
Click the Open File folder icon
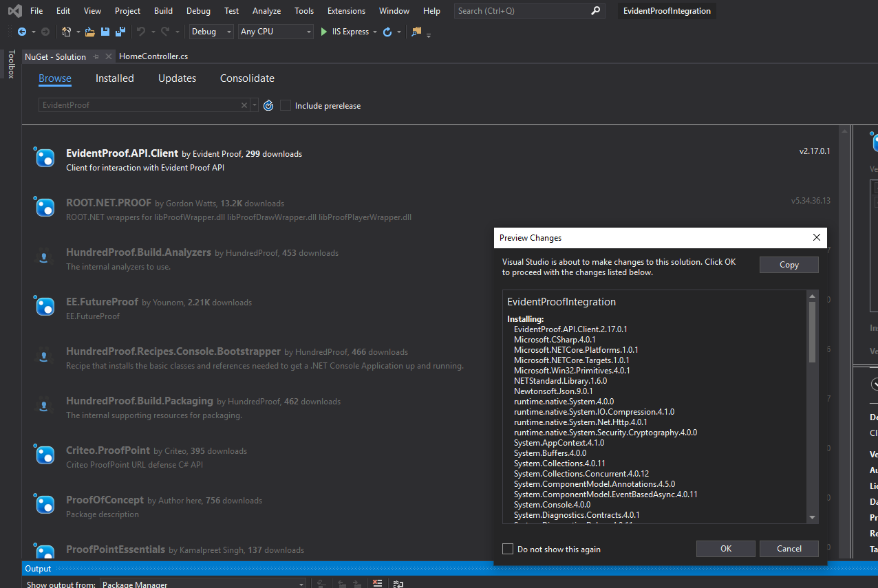coord(91,32)
